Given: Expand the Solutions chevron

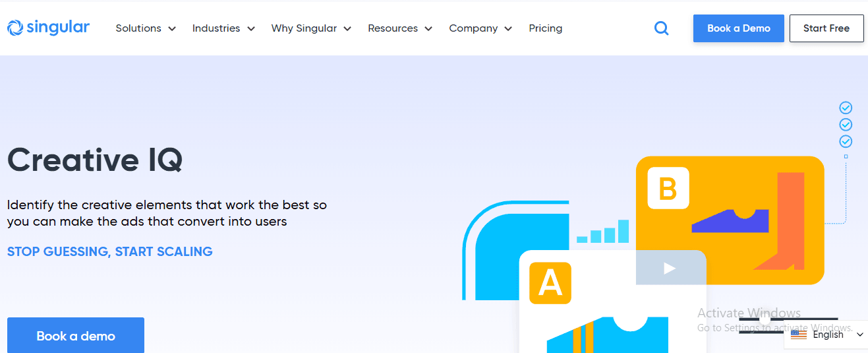Looking at the screenshot, I should click(172, 29).
